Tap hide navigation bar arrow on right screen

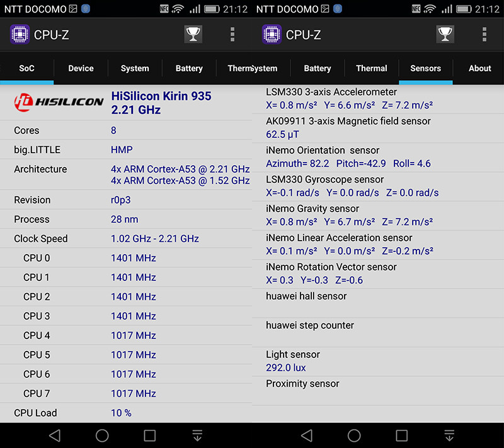pos(449,435)
